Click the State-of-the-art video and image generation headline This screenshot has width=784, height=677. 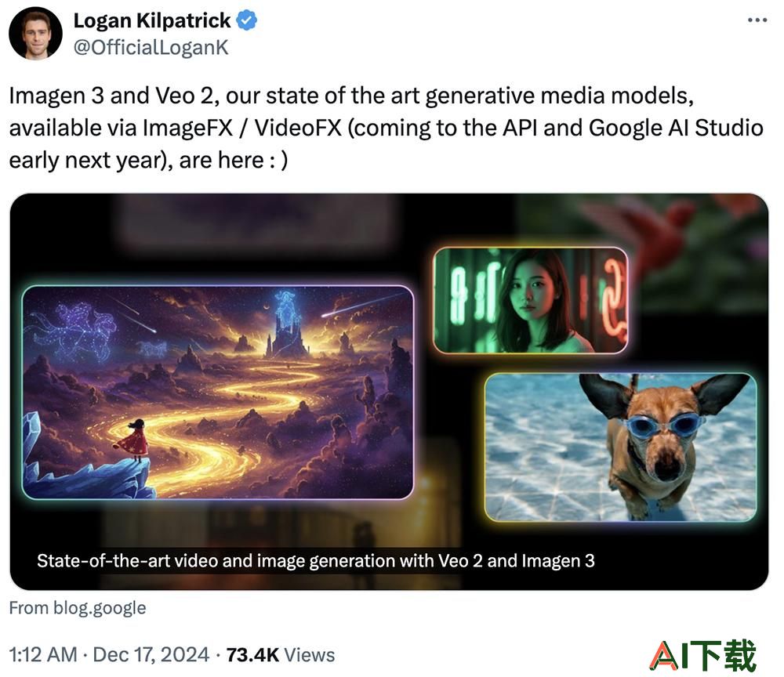point(315,560)
